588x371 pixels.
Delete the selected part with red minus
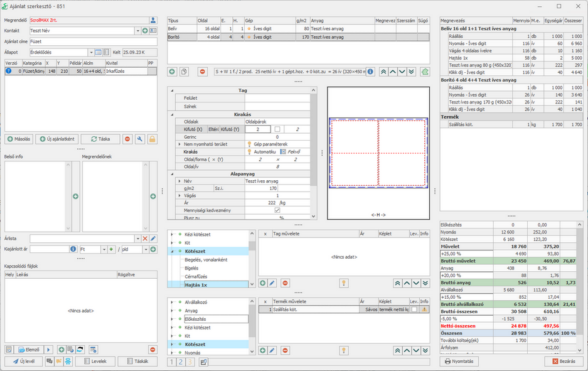click(202, 72)
